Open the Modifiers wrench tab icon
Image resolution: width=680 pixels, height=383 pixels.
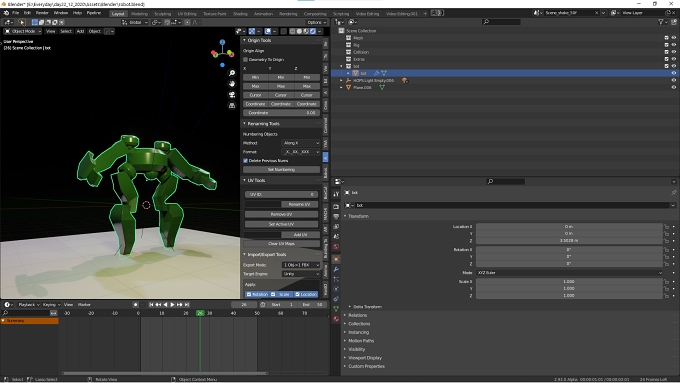pyautogui.click(x=336, y=269)
